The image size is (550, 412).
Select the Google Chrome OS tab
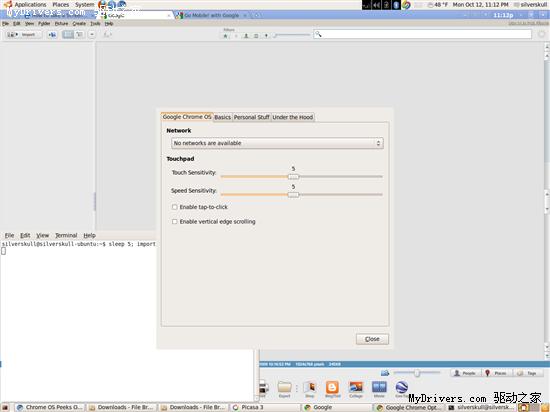pyautogui.click(x=187, y=117)
